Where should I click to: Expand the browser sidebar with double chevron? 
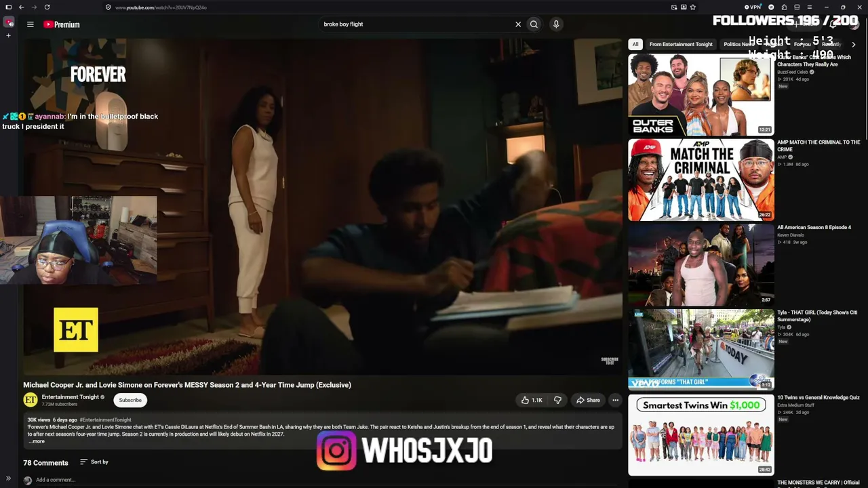[x=8, y=478]
